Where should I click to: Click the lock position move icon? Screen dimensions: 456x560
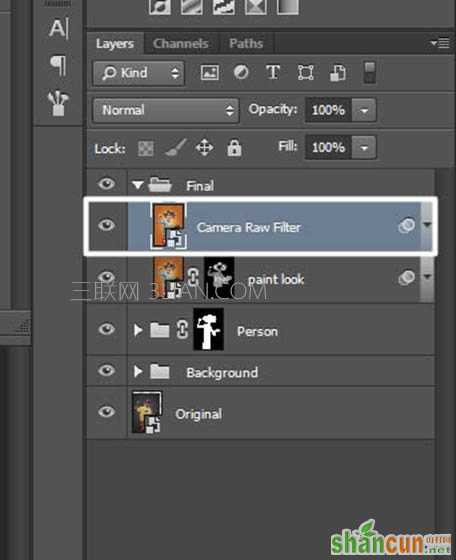(204, 148)
